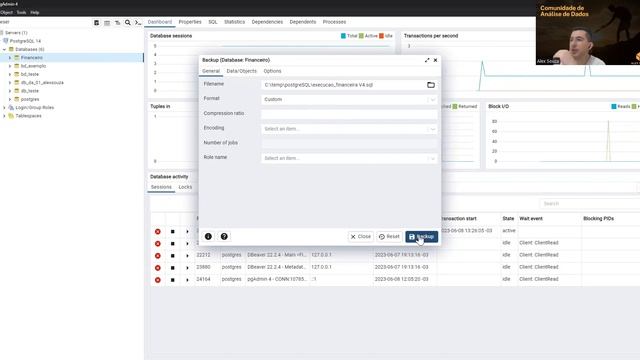Expand the Financeiro database node

click(x=10, y=58)
